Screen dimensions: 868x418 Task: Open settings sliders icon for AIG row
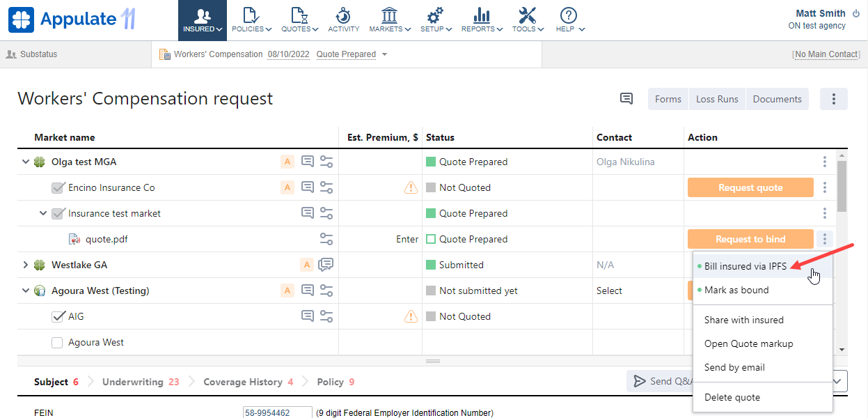coord(326,316)
